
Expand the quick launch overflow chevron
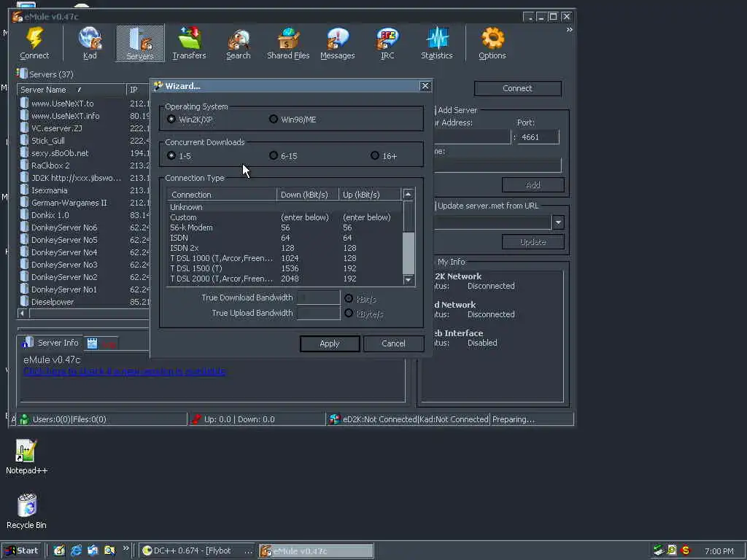pyautogui.click(x=126, y=548)
